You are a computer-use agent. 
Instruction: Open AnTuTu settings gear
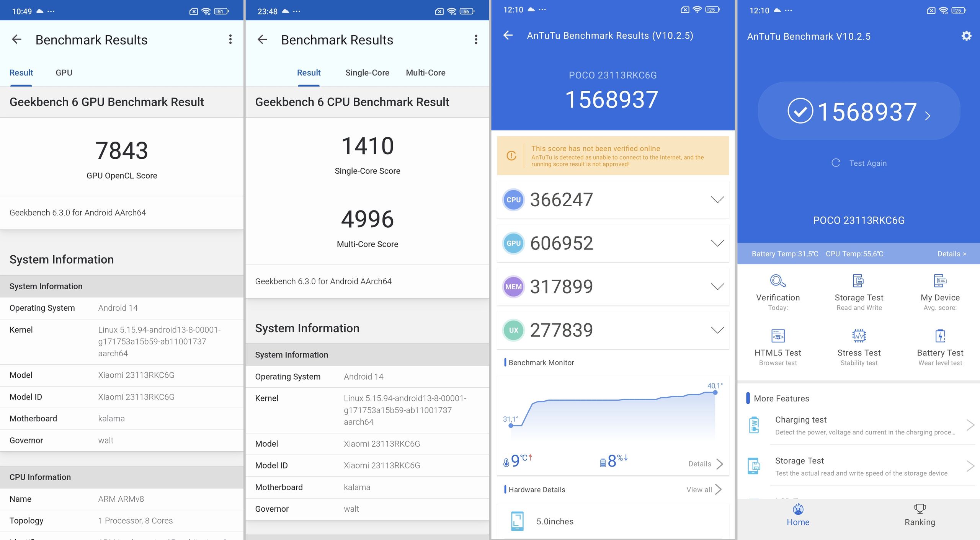(x=966, y=36)
